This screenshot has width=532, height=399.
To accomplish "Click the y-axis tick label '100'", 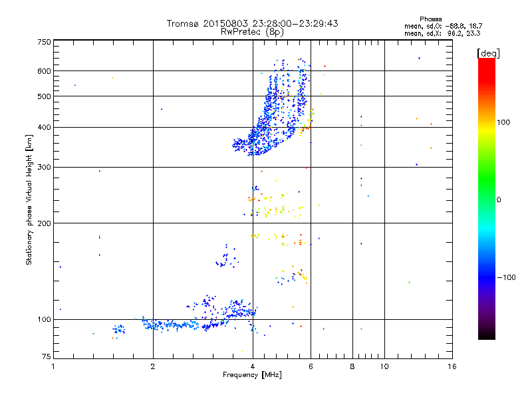I will pos(44,320).
